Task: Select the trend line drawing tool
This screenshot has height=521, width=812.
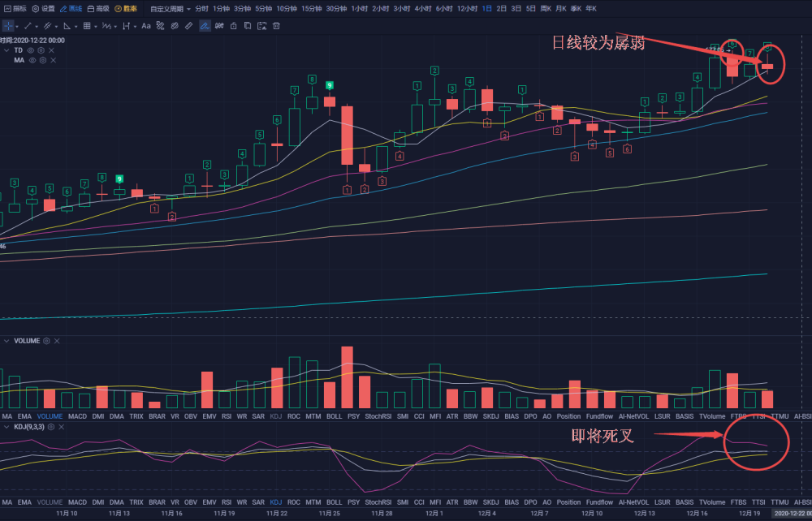Action: coord(28,26)
